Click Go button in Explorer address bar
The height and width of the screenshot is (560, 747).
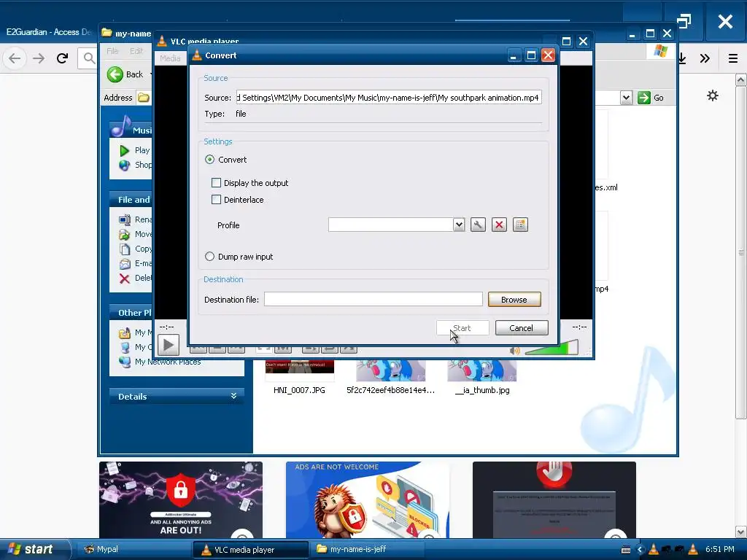pos(651,98)
